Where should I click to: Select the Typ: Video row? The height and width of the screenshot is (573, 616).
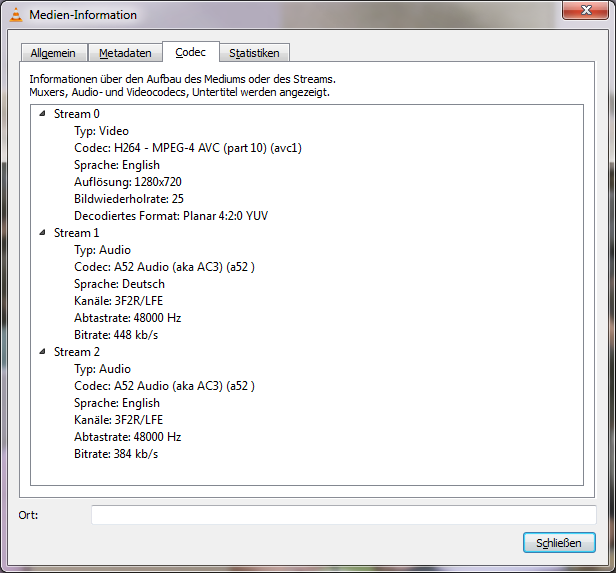(x=101, y=131)
